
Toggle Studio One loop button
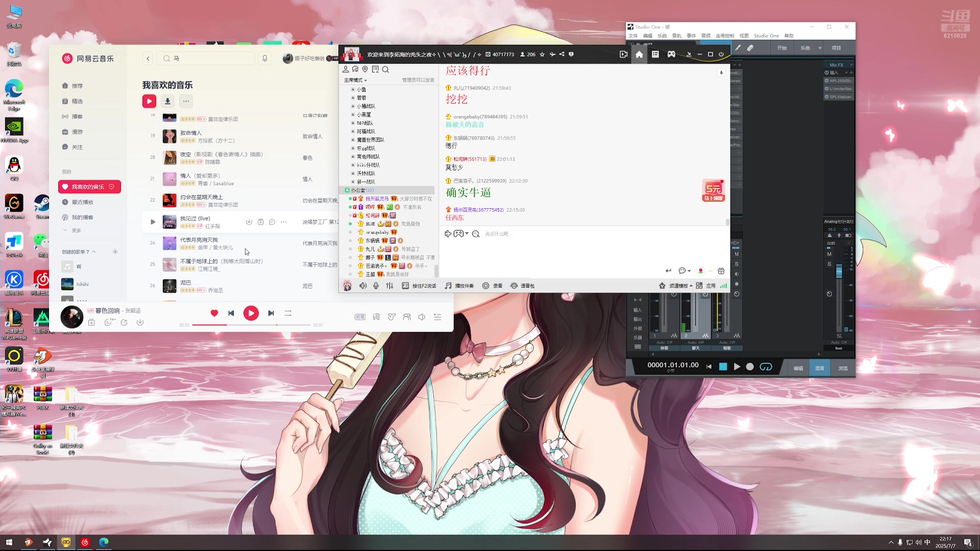tap(766, 367)
